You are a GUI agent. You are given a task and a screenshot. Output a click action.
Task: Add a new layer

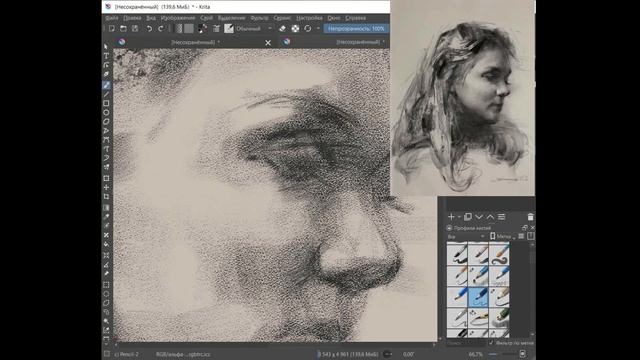(x=451, y=217)
